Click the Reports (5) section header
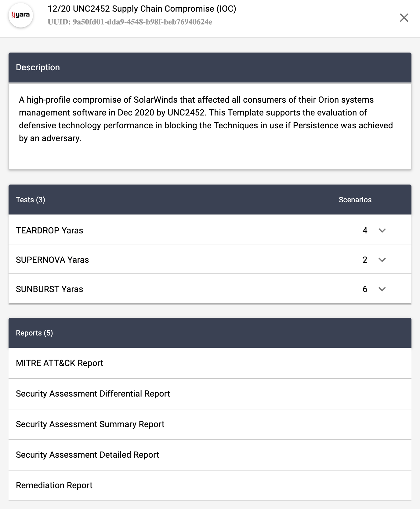The width and height of the screenshot is (420, 509). [x=34, y=333]
